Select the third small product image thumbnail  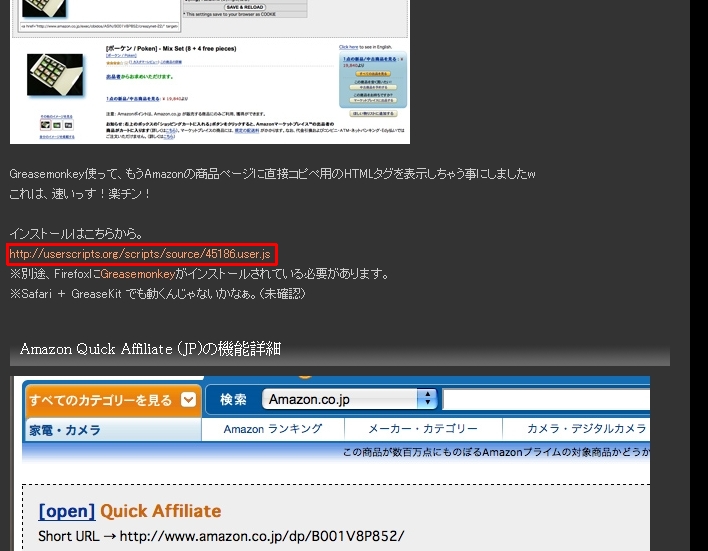[68, 125]
